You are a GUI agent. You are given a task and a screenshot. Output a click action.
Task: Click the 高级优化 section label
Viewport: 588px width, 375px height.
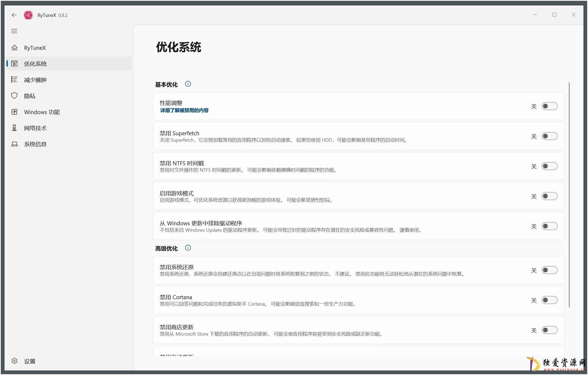(166, 248)
